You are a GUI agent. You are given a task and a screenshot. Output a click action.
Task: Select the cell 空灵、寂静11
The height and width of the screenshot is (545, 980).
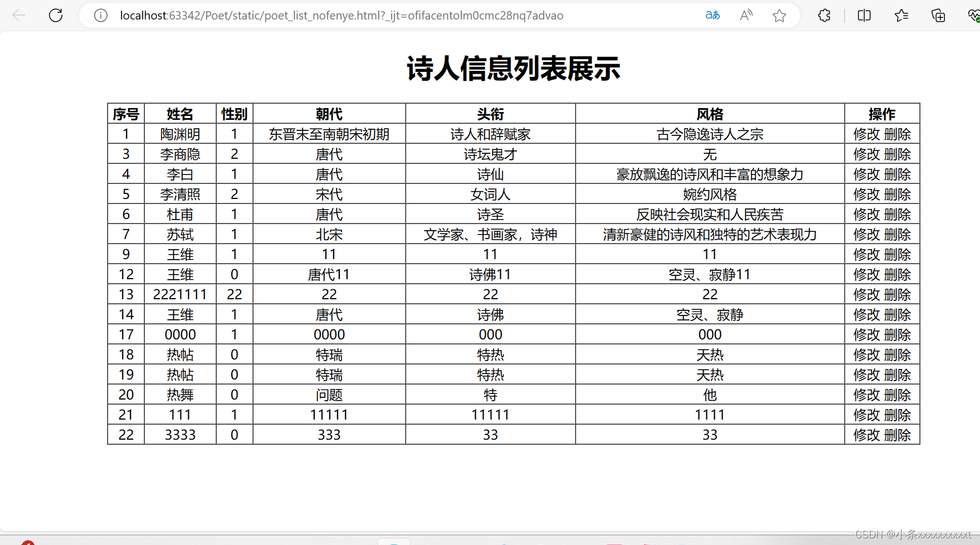[x=710, y=275]
